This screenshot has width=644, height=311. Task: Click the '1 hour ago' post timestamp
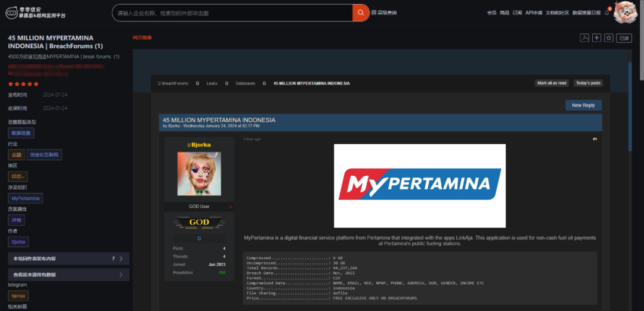(x=252, y=139)
